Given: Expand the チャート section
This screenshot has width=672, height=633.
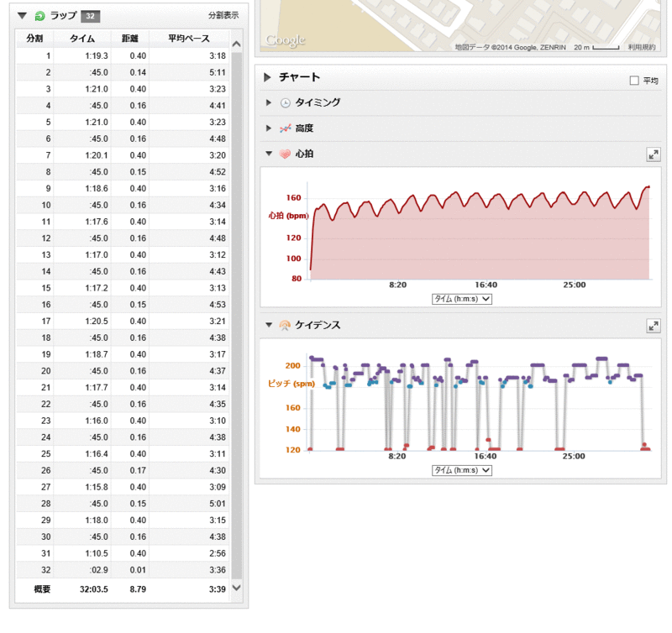Looking at the screenshot, I should (x=267, y=77).
